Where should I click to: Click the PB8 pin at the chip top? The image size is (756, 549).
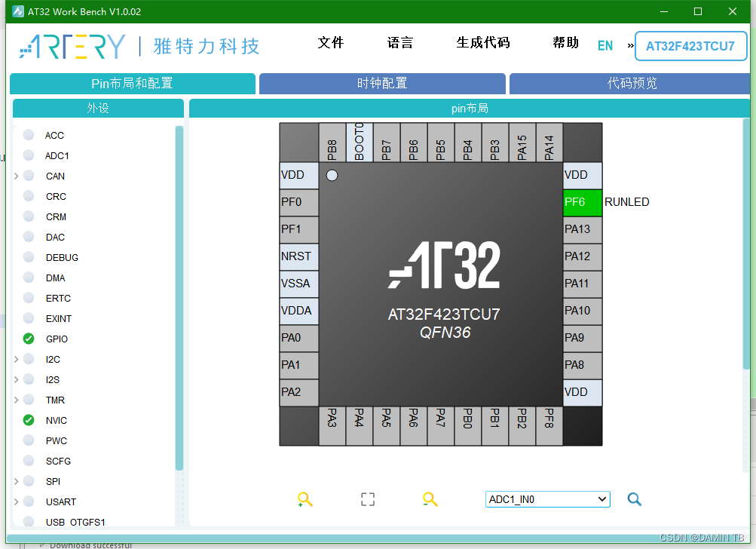coord(332,142)
